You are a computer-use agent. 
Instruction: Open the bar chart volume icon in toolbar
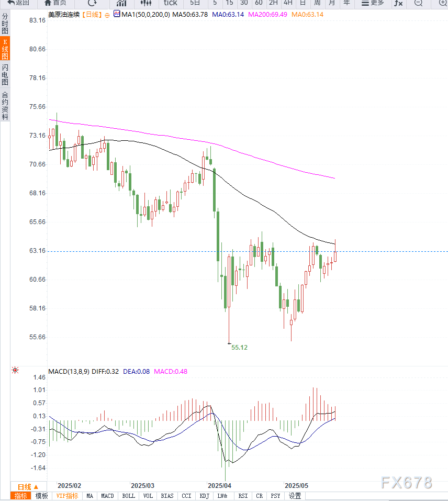coord(121,3)
